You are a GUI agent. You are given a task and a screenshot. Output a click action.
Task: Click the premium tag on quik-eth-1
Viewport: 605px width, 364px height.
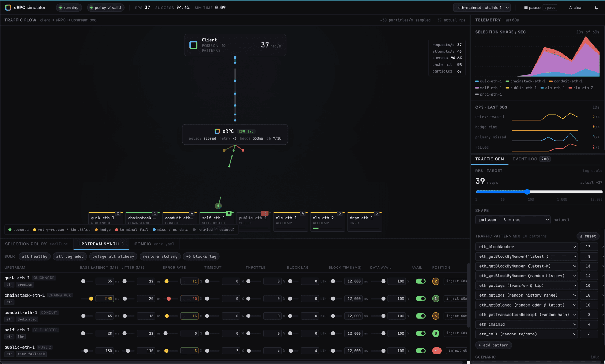click(25, 285)
